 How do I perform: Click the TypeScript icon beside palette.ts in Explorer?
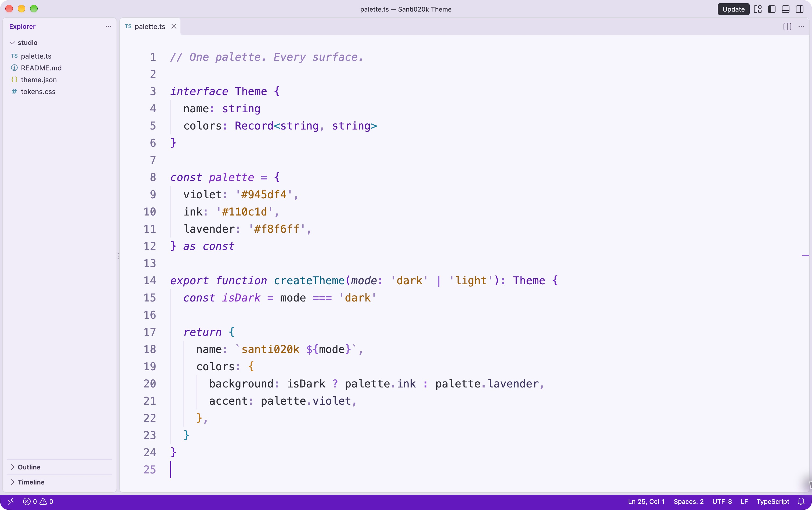coord(14,56)
